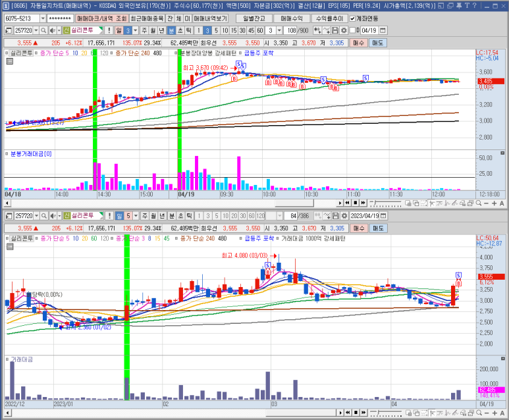Click the exclamation mark icon in upper toolbar
509x420 pixels.
[109, 30]
